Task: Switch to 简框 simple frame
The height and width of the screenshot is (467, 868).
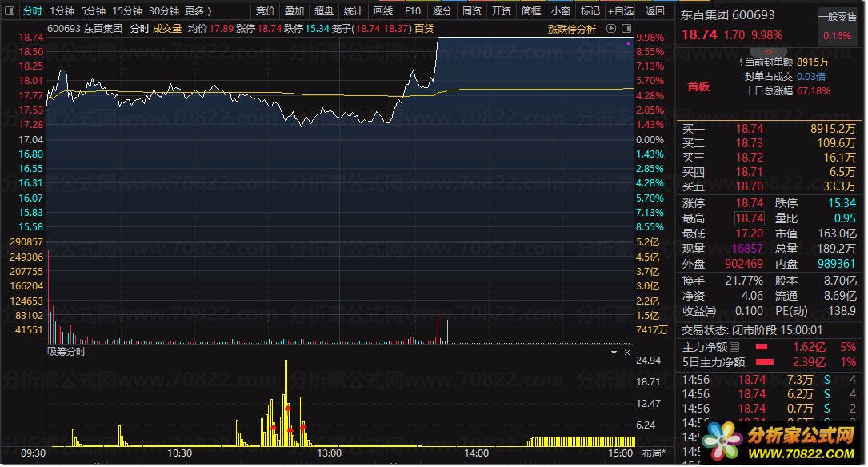Action: click(x=531, y=11)
